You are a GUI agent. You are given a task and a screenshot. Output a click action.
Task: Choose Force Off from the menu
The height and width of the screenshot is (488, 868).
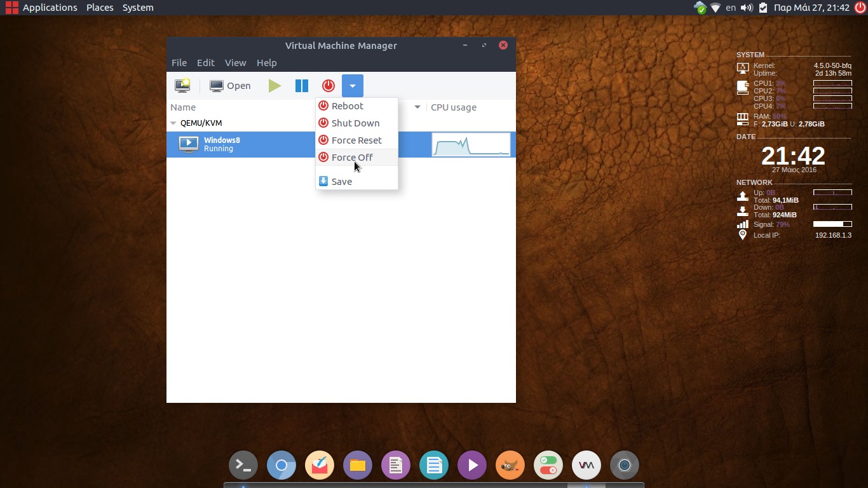click(x=352, y=158)
